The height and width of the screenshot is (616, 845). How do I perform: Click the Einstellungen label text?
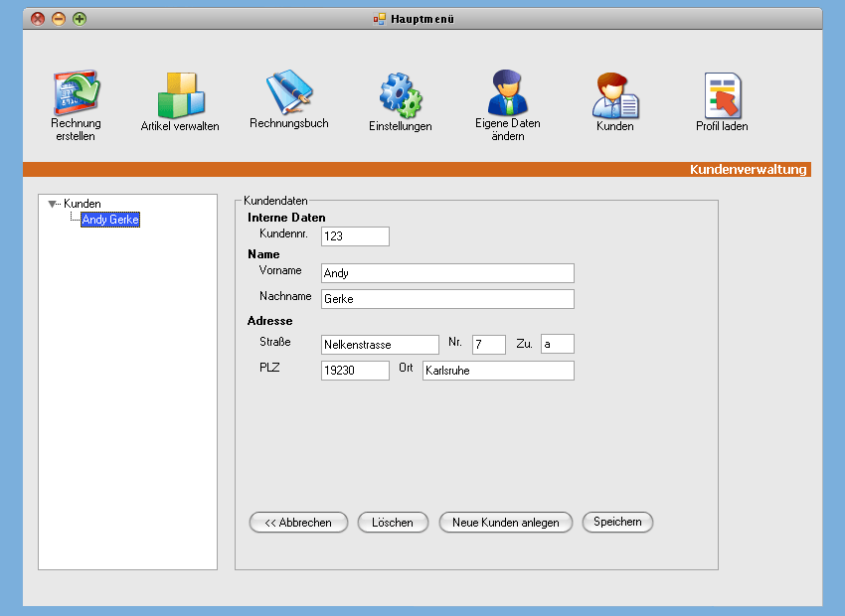pyautogui.click(x=401, y=126)
